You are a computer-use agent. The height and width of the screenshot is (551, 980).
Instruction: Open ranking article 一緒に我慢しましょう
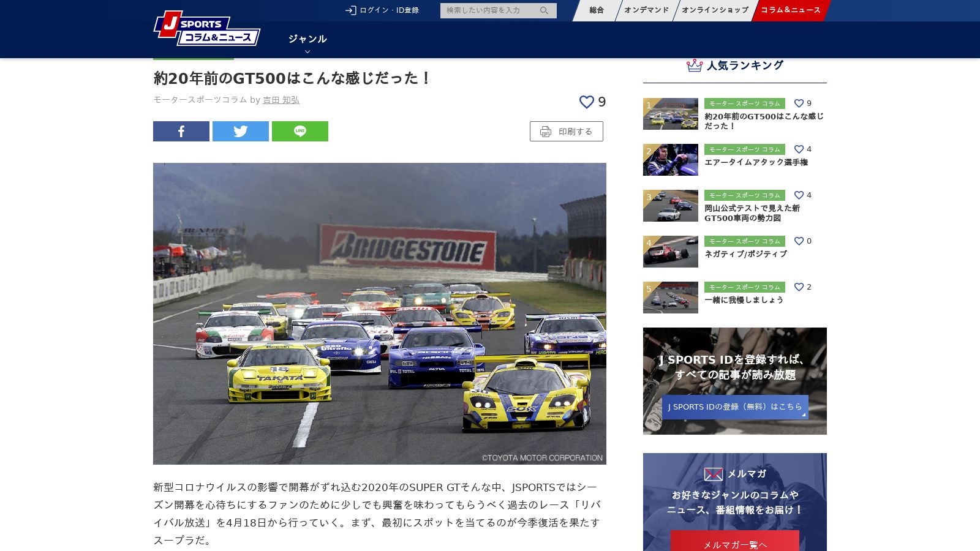coord(744,300)
